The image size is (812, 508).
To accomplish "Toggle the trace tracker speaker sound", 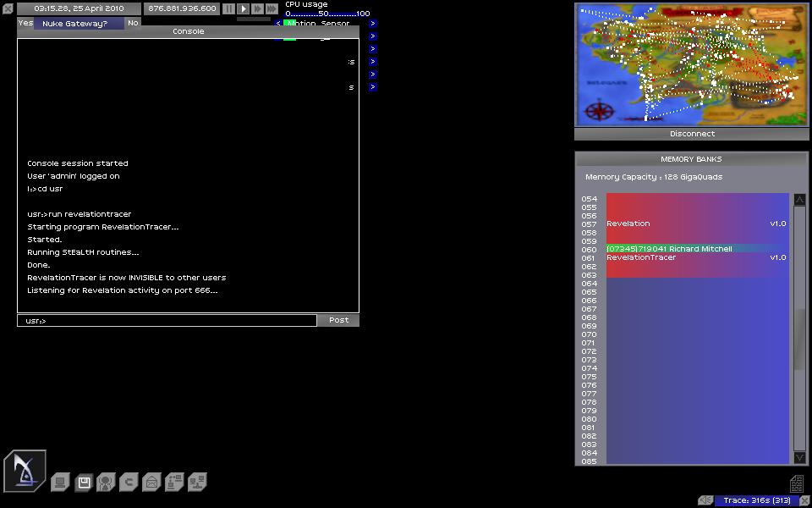I will pos(705,500).
